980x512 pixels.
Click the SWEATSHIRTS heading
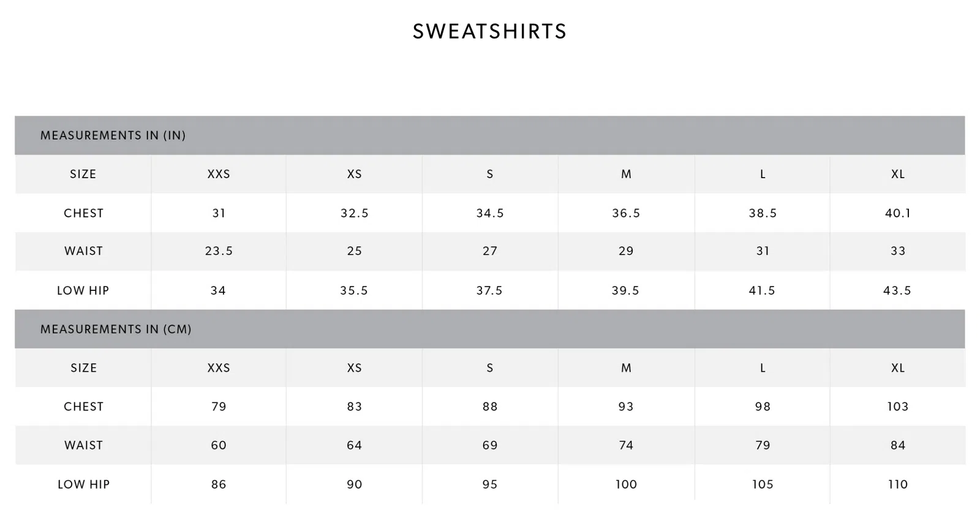pyautogui.click(x=490, y=31)
